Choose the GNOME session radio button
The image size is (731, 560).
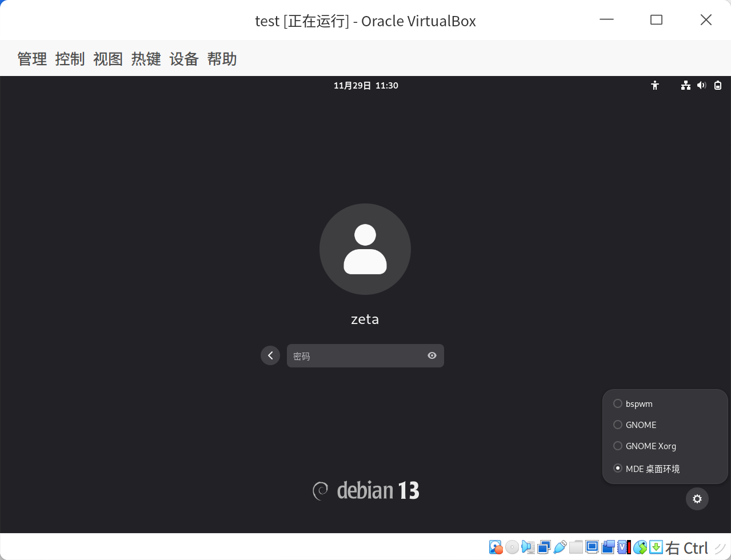point(618,425)
